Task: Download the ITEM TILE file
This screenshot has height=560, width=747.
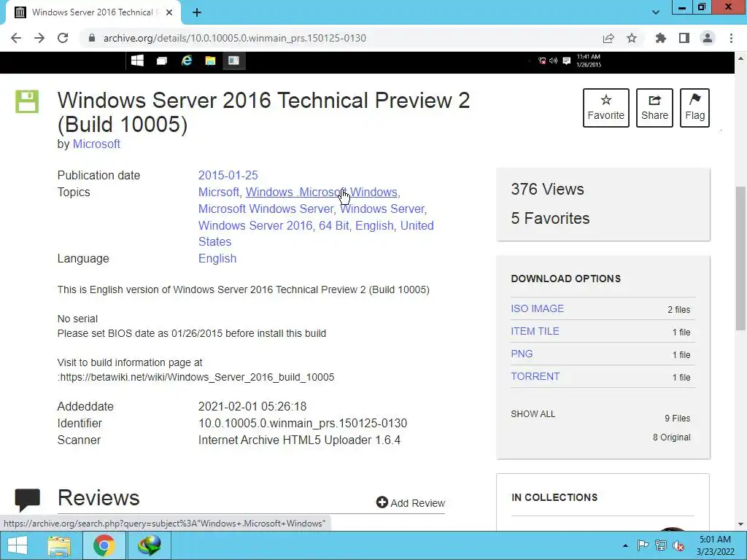Action: (x=535, y=332)
